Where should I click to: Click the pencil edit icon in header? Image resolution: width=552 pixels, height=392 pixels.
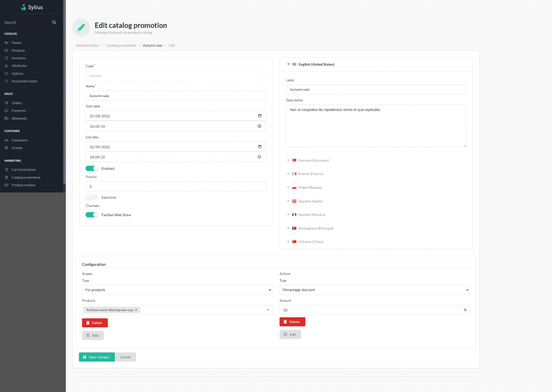(x=81, y=27)
